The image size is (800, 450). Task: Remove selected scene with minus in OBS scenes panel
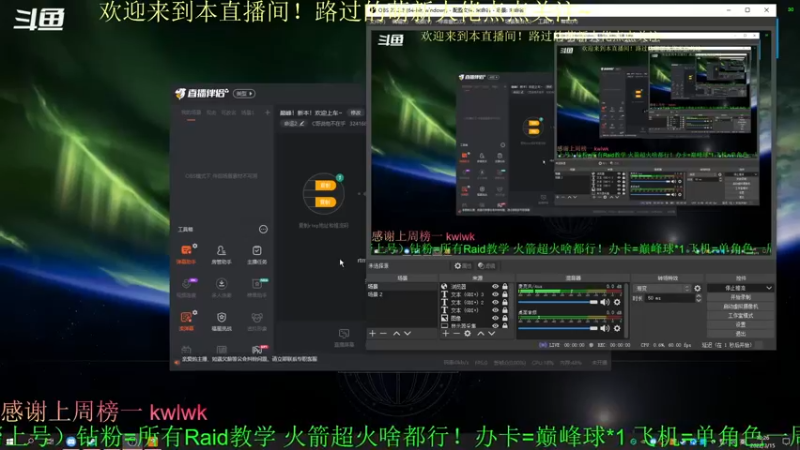pos(384,333)
